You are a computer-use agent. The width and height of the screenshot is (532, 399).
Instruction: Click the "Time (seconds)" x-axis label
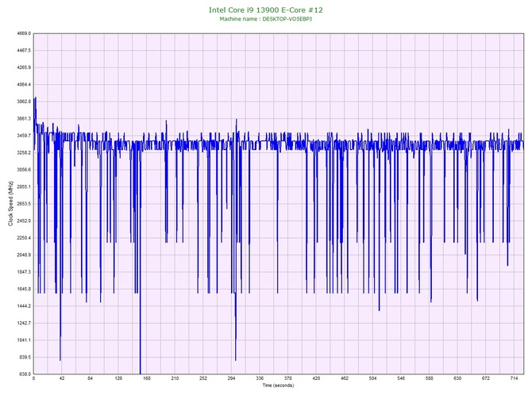point(278,386)
